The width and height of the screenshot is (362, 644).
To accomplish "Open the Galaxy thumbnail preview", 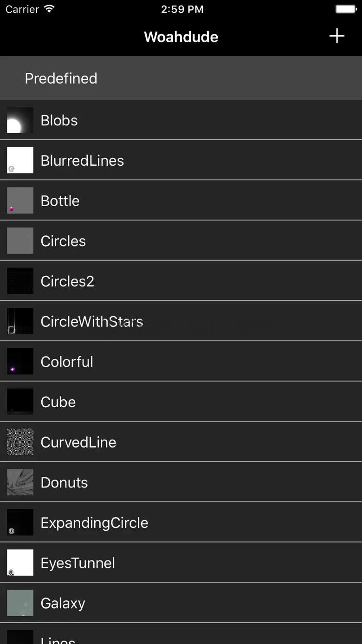I will (x=20, y=603).
